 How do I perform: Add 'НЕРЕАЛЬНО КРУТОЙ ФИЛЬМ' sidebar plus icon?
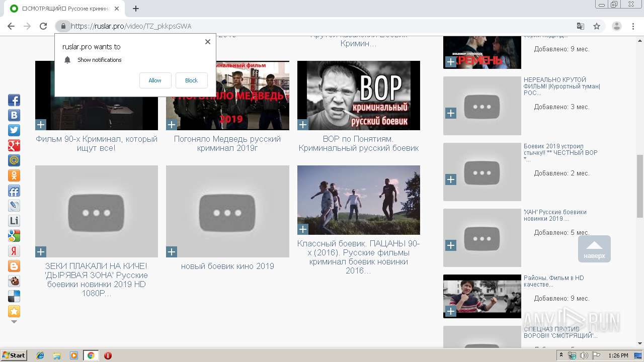[x=451, y=113]
